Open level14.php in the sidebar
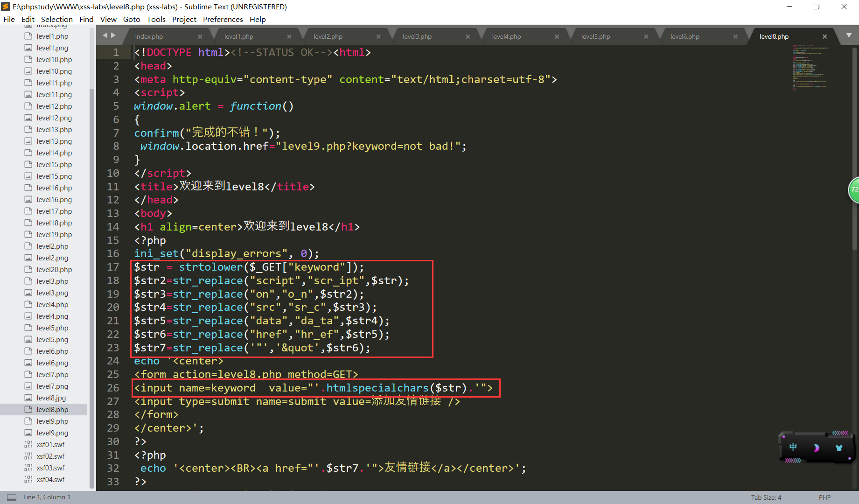Viewport: 859px width, 504px height. 54,153
